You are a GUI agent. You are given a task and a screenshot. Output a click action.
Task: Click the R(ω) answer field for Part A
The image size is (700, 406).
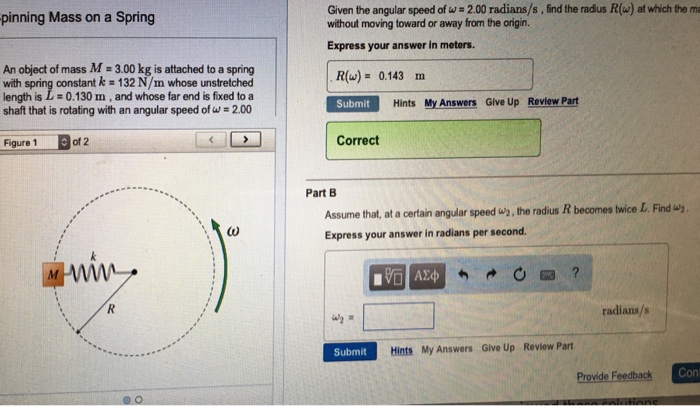click(430, 75)
